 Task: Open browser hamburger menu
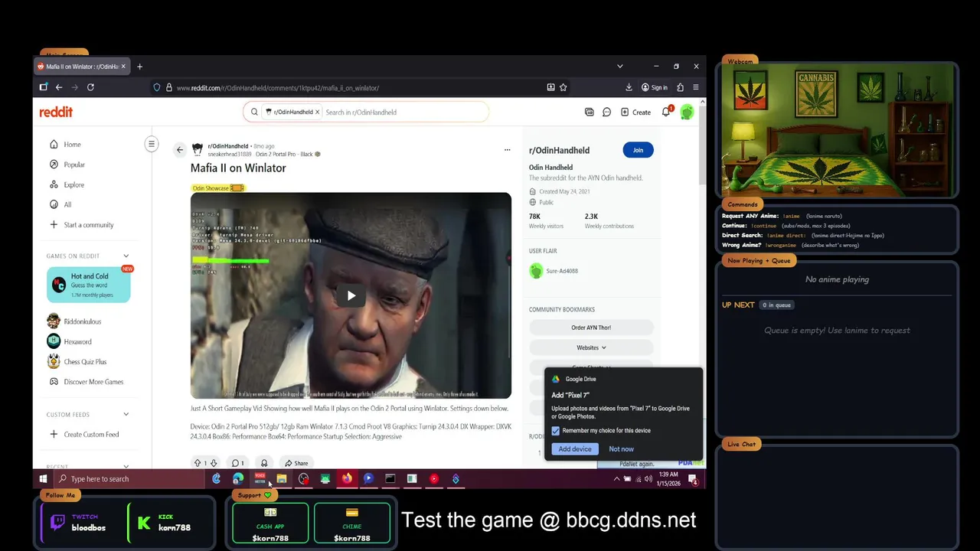tap(695, 87)
